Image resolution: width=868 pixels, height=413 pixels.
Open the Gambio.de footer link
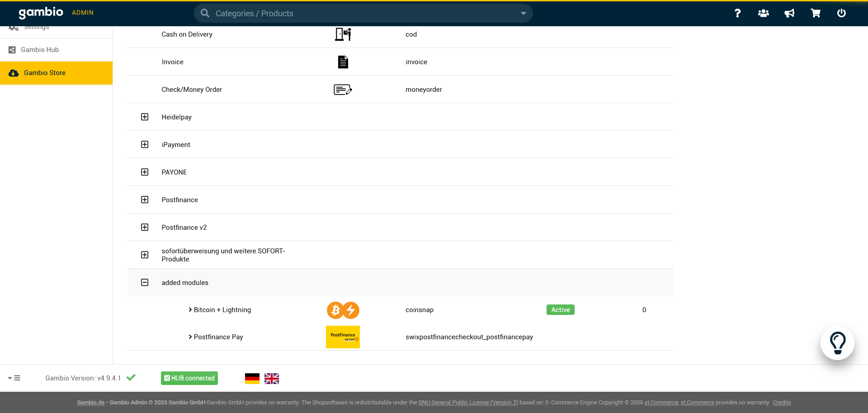tap(90, 403)
